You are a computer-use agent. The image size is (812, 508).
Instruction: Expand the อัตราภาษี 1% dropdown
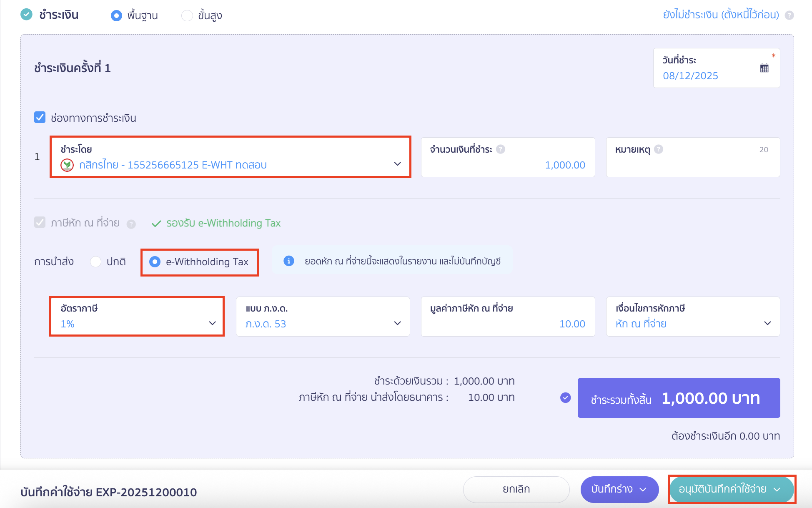click(137, 317)
